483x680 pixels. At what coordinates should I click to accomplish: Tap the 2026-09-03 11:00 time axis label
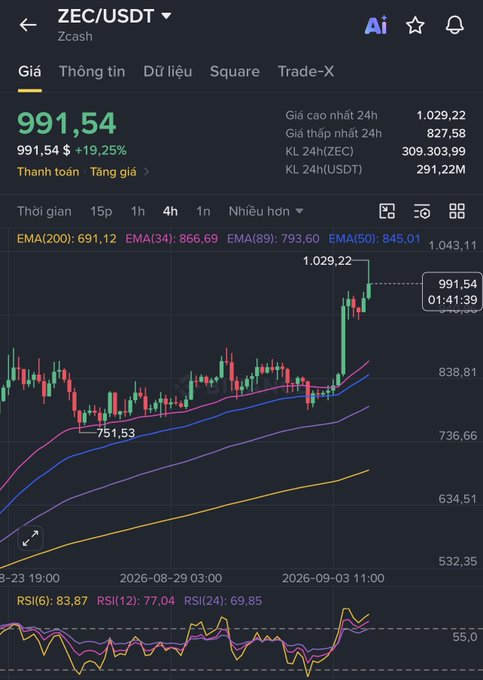pyautogui.click(x=333, y=578)
